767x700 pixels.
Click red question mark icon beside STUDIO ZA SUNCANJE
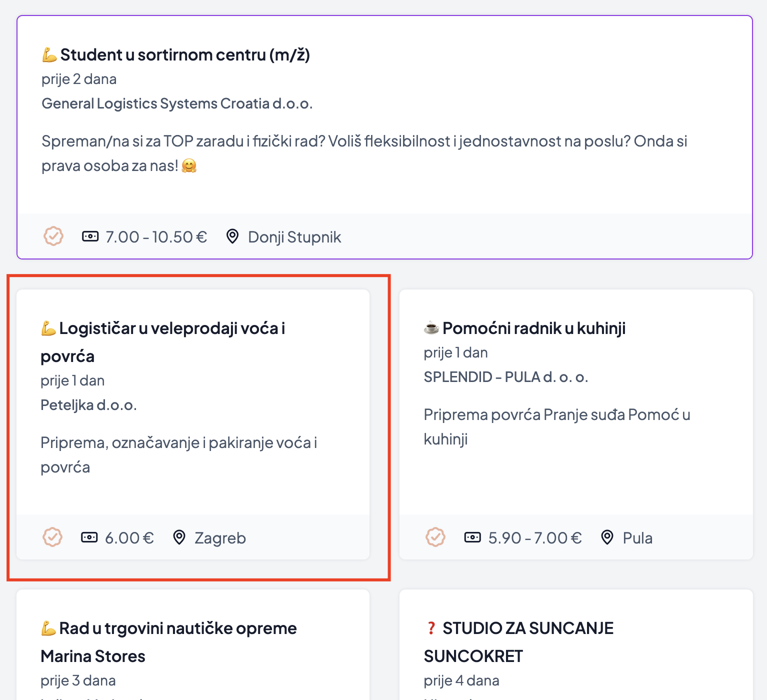pos(431,628)
